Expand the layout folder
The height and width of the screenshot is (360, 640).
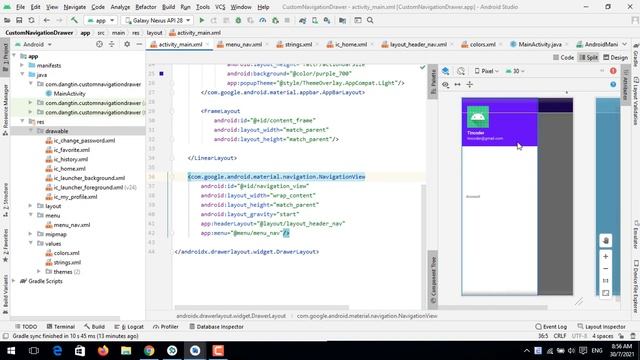tap(31, 206)
